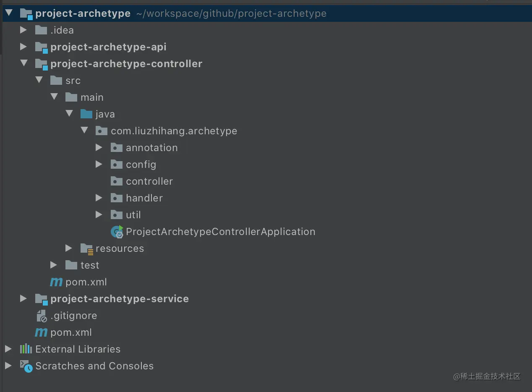Collapse the project-archetype-controller module

click(x=23, y=64)
